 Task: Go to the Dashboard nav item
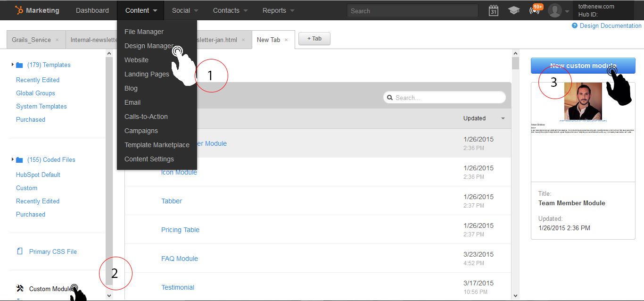[92, 10]
